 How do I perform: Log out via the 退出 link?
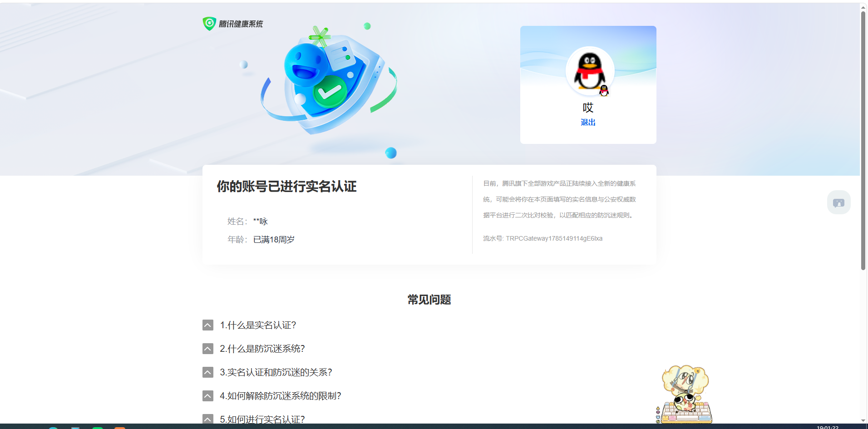pyautogui.click(x=588, y=123)
